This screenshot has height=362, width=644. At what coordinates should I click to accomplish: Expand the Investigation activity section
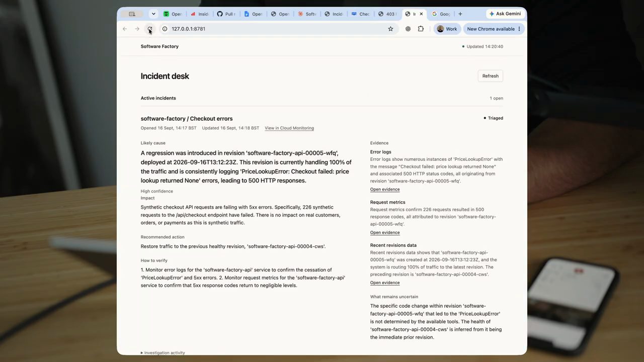163,353
